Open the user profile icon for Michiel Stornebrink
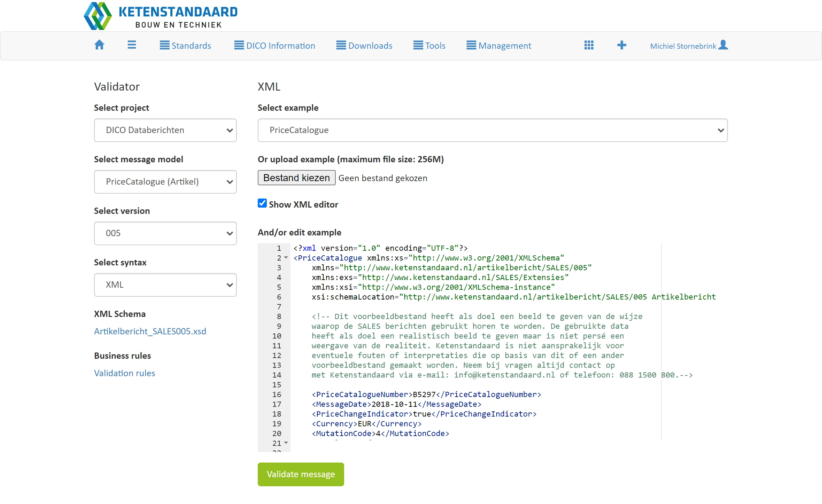The width and height of the screenshot is (822, 504). pos(723,45)
